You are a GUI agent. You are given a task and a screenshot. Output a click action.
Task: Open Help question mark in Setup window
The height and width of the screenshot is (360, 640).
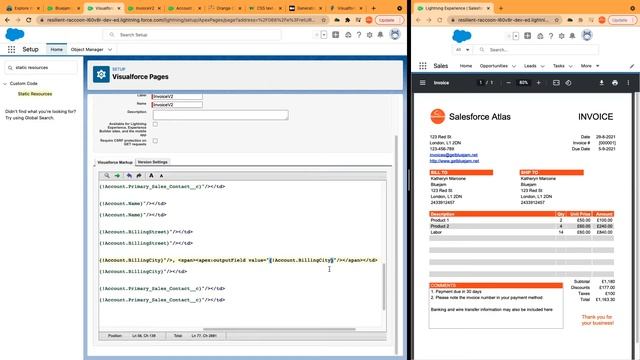click(359, 35)
